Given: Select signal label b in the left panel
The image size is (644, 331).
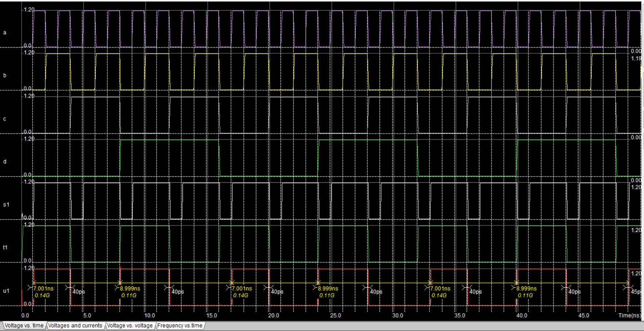Looking at the screenshot, I should tap(4, 75).
